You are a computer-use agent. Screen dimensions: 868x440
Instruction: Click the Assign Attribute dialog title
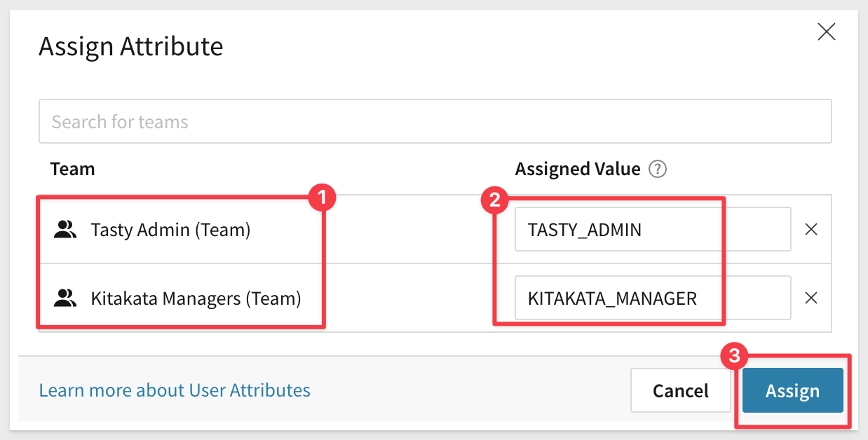(131, 46)
